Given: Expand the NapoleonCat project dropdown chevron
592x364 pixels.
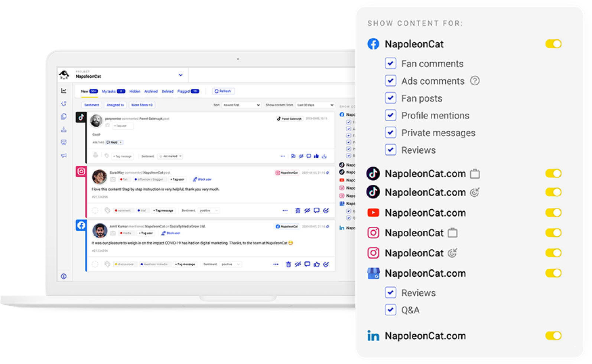Looking at the screenshot, I should coord(180,75).
